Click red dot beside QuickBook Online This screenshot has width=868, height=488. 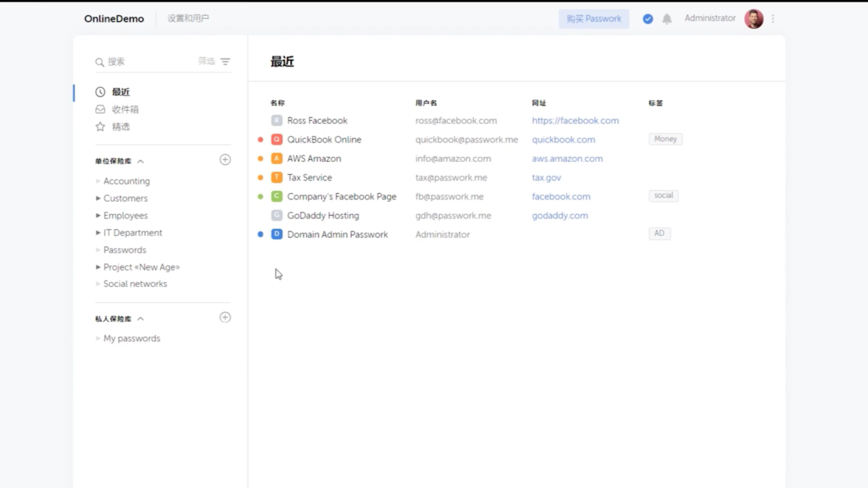tap(260, 140)
